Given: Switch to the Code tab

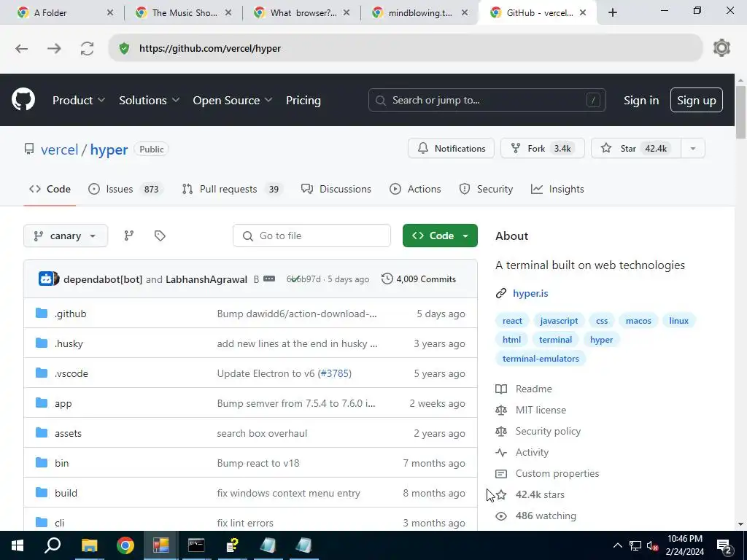Looking at the screenshot, I should pyautogui.click(x=50, y=189).
